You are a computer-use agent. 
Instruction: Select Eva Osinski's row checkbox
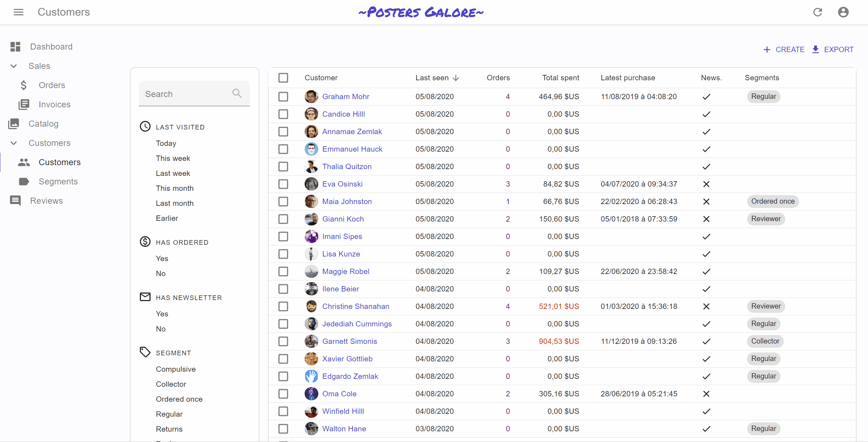[x=283, y=184]
